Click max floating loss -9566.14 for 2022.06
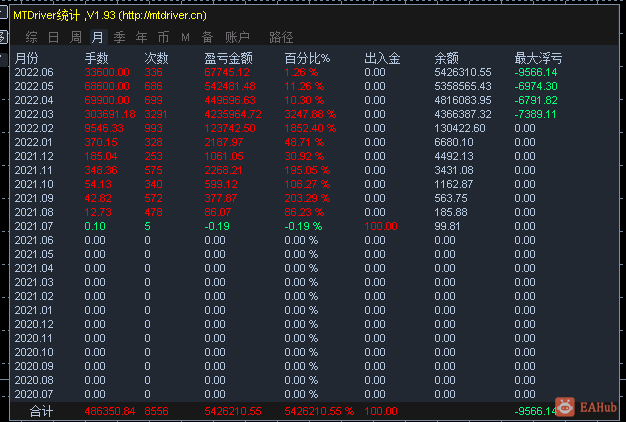The width and height of the screenshot is (626, 422). tap(536, 72)
